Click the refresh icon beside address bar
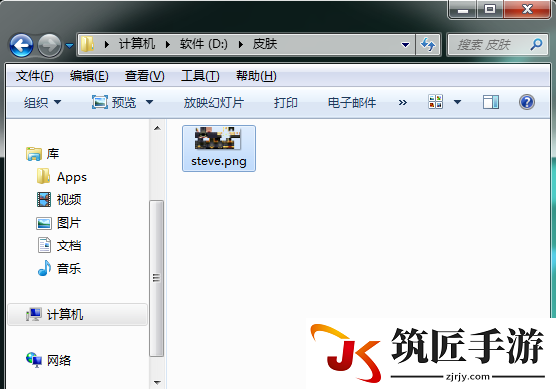This screenshot has width=556, height=389. click(428, 44)
